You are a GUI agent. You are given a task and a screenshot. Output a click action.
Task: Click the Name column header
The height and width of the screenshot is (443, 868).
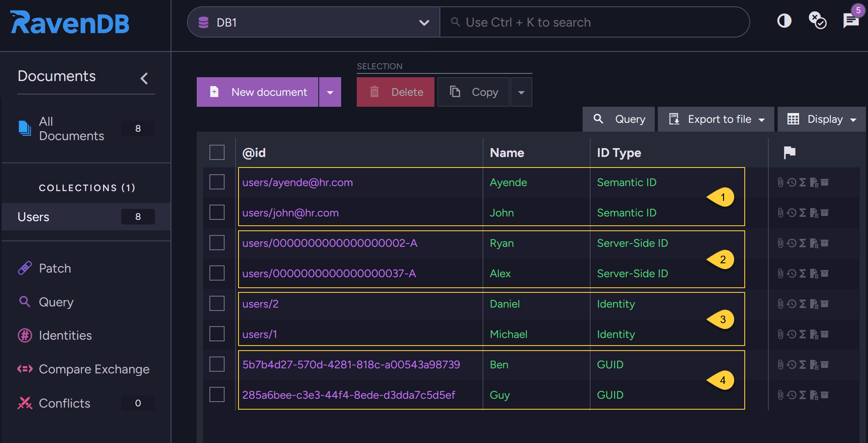[x=507, y=152]
